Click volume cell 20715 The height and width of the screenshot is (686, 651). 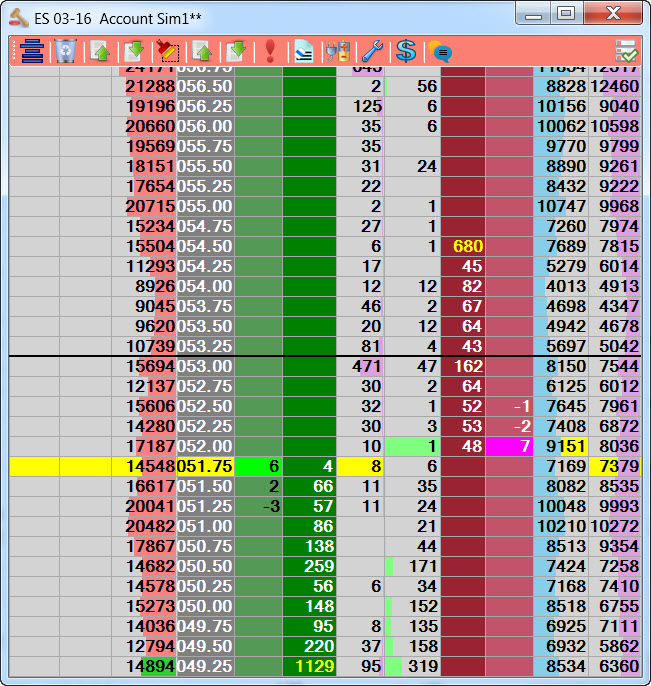[x=144, y=206]
